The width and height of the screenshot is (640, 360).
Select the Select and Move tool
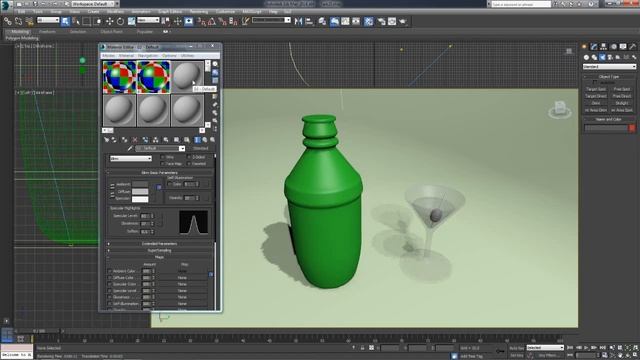point(109,21)
